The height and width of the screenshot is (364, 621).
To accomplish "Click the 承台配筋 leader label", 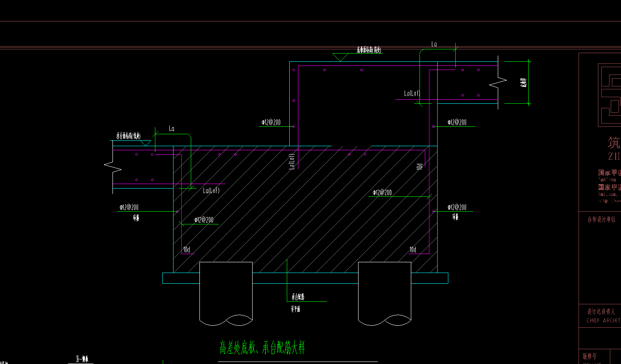I will (298, 297).
